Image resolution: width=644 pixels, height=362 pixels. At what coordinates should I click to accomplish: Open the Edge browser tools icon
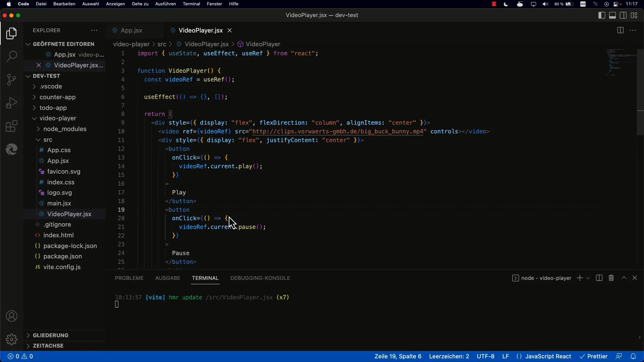coord(11,149)
